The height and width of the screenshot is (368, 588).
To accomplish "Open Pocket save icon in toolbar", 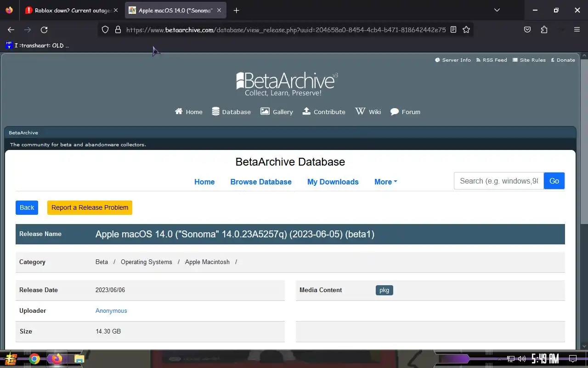I will (x=527, y=29).
